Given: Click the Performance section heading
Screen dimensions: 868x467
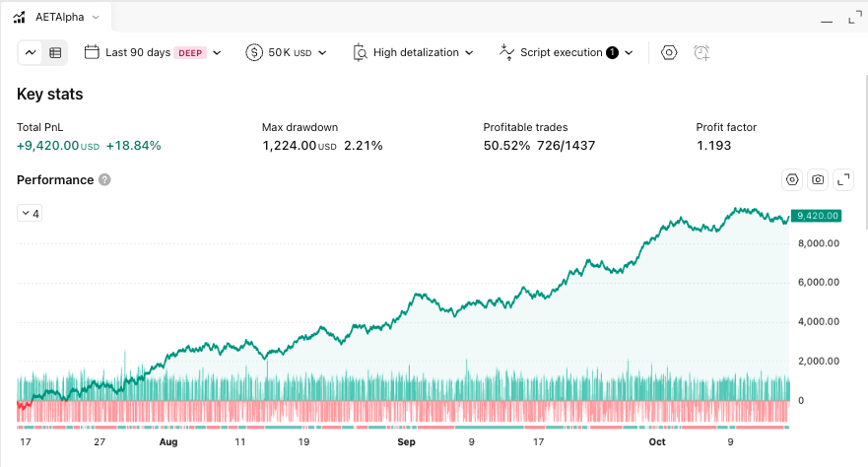Looking at the screenshot, I should 55,180.
